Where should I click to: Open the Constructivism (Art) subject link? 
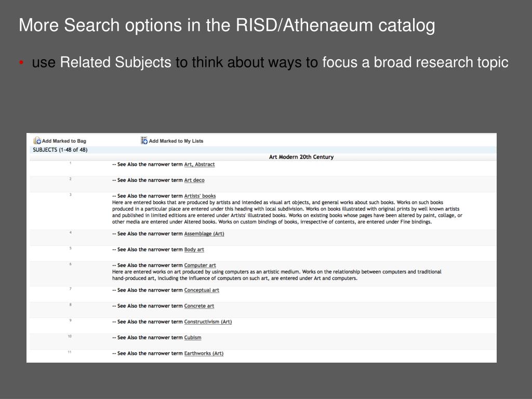(208, 322)
